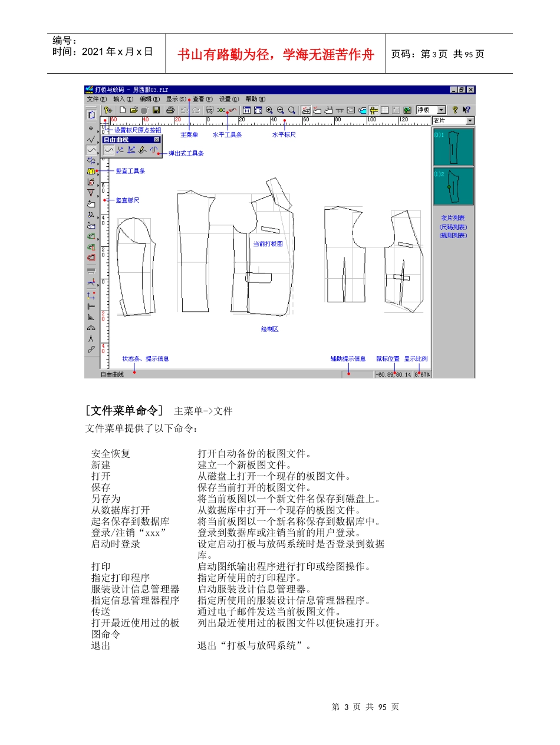
Task: Click the yellow question mark Help icon
Action: point(455,110)
